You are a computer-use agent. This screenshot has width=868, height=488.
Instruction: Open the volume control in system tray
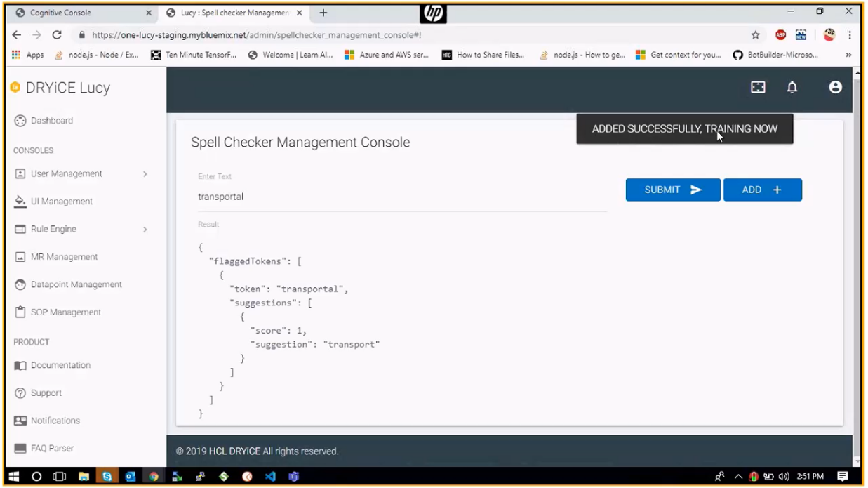[783, 476]
